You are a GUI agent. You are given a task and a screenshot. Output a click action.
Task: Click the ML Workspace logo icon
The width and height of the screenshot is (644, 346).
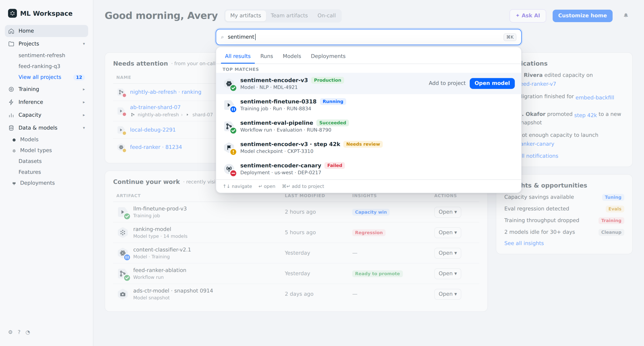click(12, 13)
